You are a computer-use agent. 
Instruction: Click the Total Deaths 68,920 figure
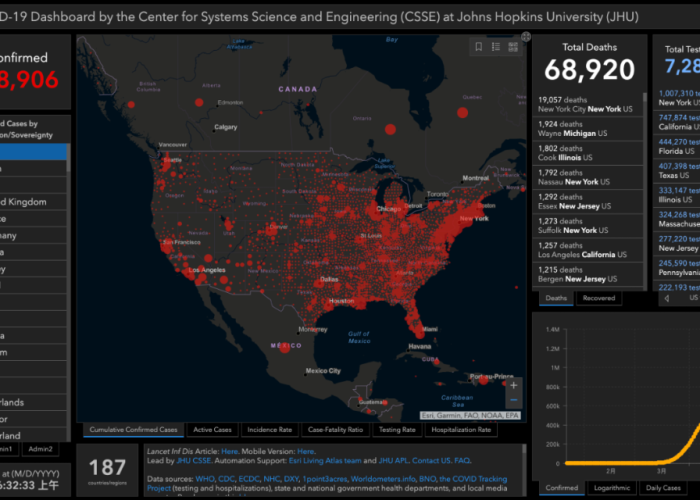click(x=589, y=70)
